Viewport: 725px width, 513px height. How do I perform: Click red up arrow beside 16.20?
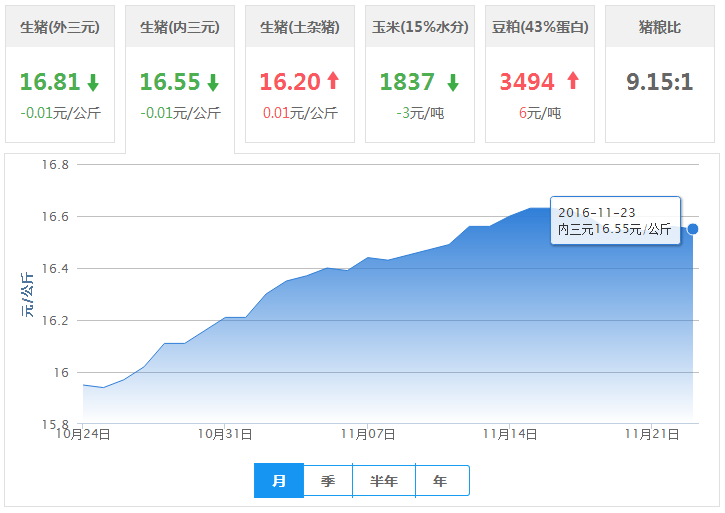[333, 82]
